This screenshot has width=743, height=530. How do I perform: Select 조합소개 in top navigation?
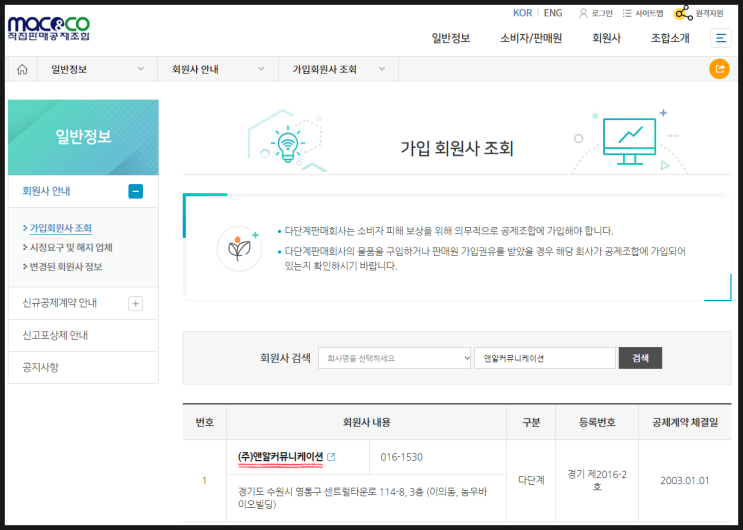(x=670, y=38)
